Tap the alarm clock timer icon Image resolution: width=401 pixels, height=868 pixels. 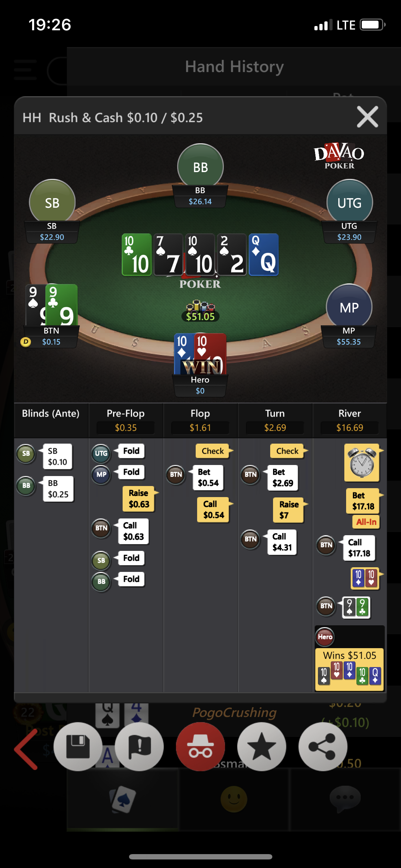362,463
